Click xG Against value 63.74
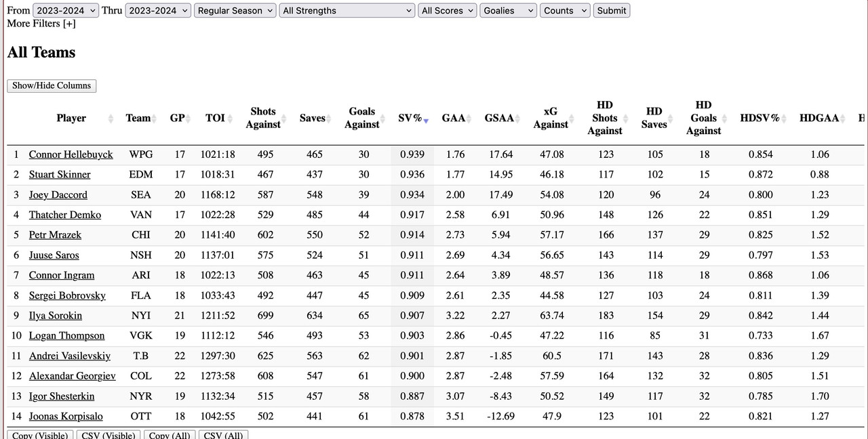Screen dimensions: 868x439 point(552,316)
